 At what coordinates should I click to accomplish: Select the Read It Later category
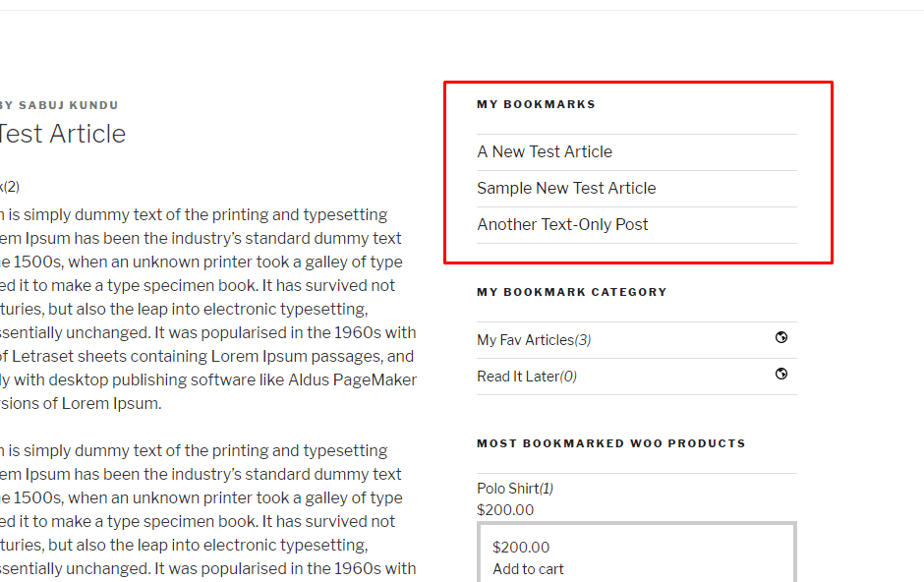click(x=517, y=377)
